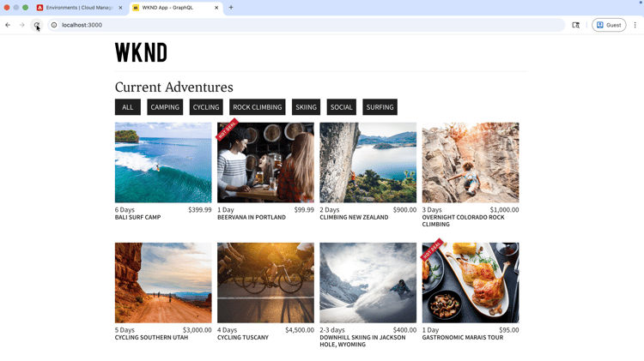Close the Environments Cloud Manager tab
The width and height of the screenshot is (644, 361).
coord(121,8)
